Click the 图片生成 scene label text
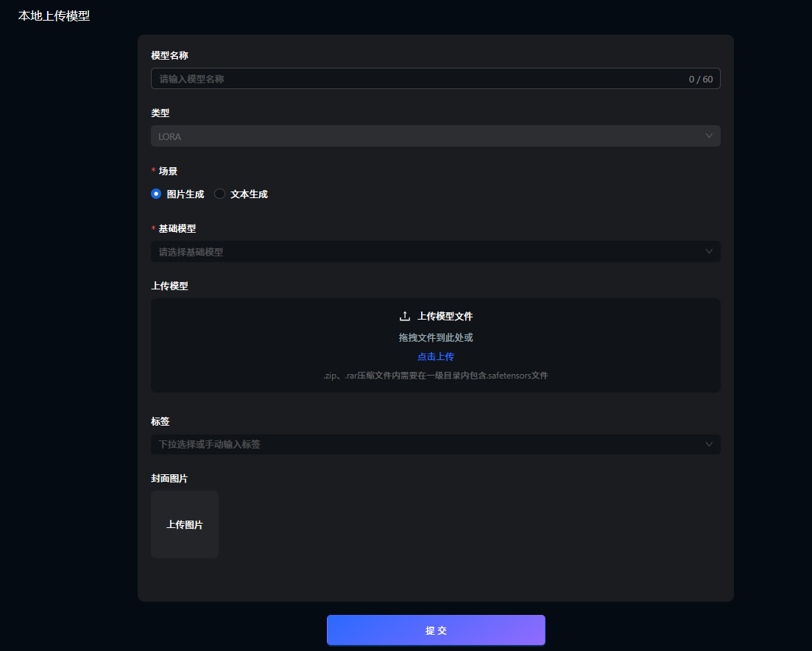The width and height of the screenshot is (812, 651). 186,194
